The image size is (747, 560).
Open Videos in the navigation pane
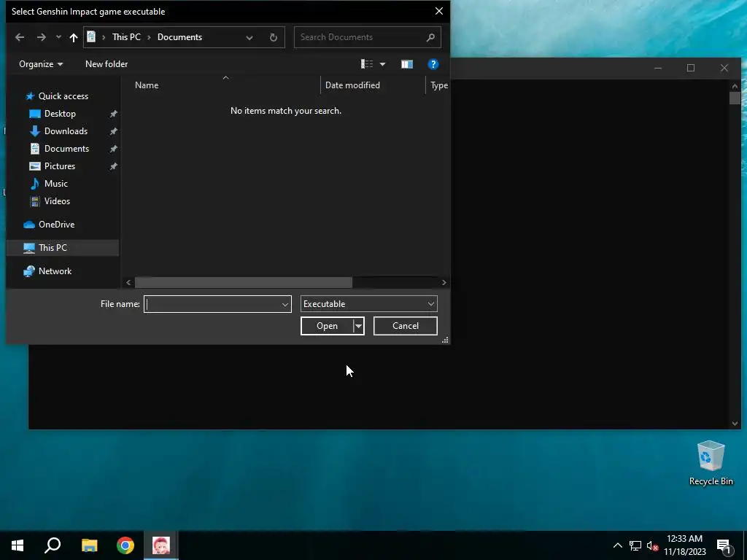[x=57, y=201]
